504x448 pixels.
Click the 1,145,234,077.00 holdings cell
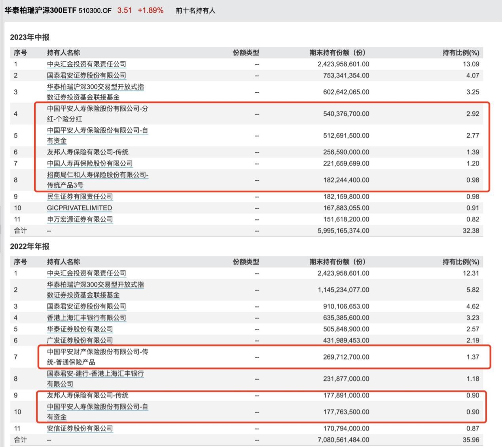click(343, 290)
